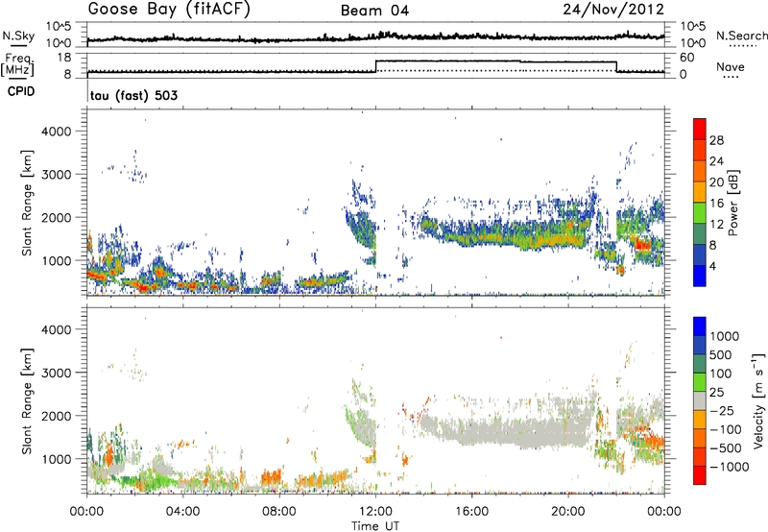Click the 16:00 time tick label
768x532 pixels.
tap(471, 512)
